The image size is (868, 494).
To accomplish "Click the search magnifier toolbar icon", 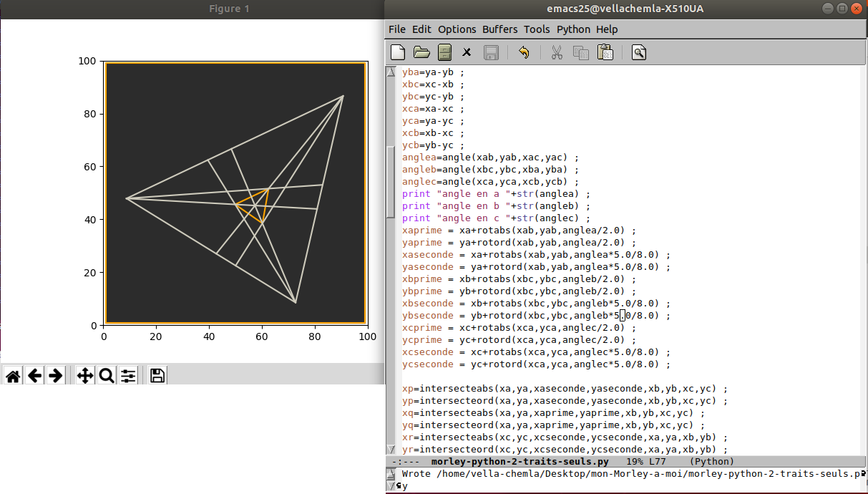I will pyautogui.click(x=639, y=52).
